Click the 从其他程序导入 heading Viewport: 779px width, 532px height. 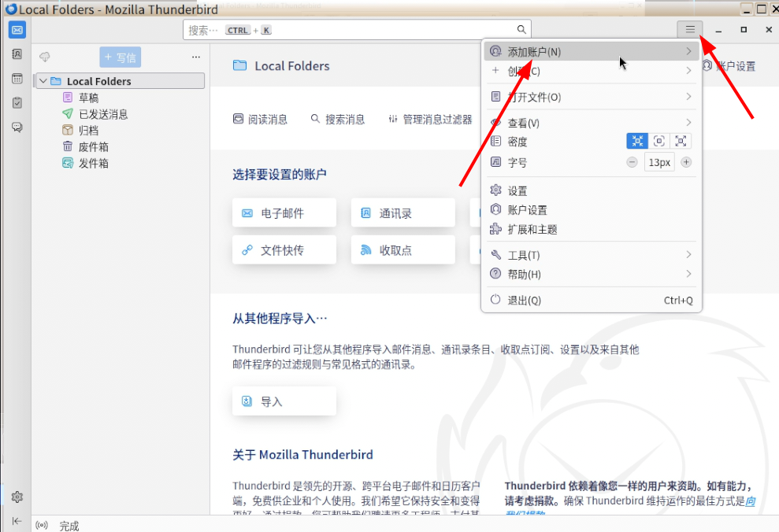click(280, 318)
